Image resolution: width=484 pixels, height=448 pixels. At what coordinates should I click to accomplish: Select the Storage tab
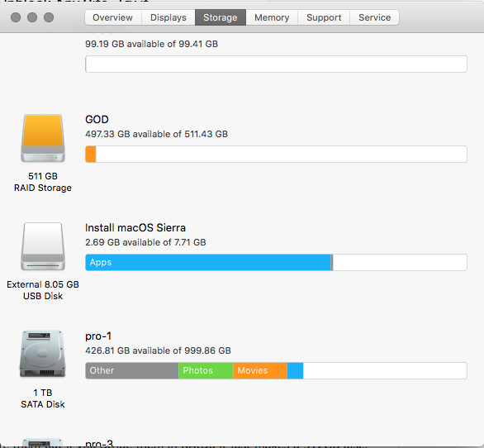tap(221, 17)
